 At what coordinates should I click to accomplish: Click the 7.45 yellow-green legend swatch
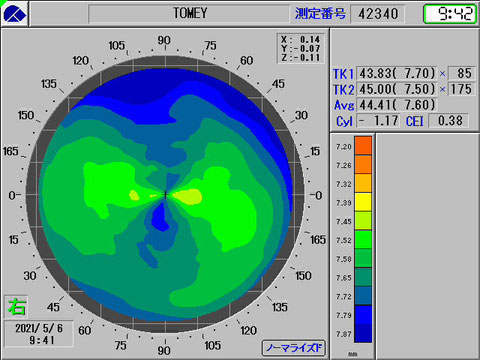(363, 221)
